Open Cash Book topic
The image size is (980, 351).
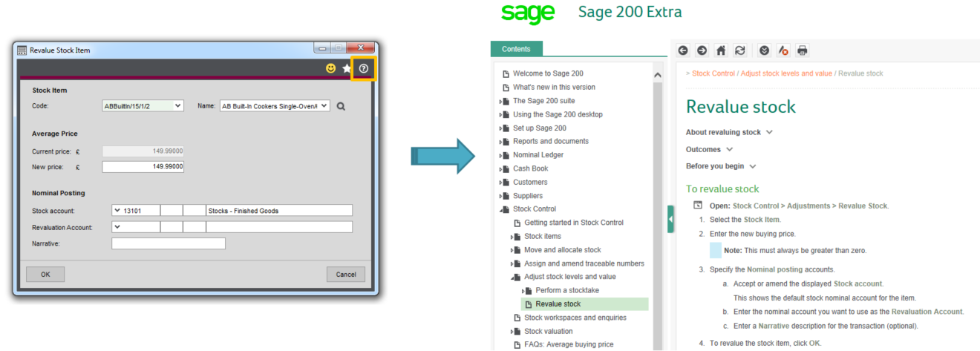530,168
